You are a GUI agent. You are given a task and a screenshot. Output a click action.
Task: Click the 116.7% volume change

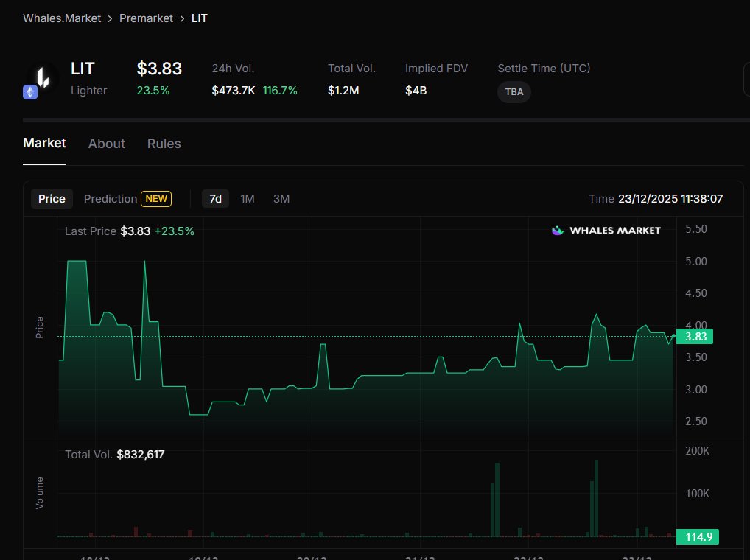coord(280,91)
